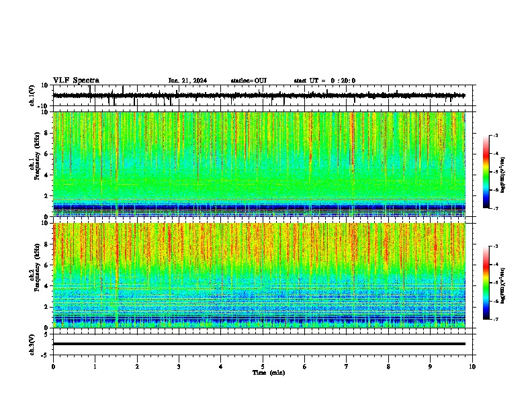
Task: Click the "Time (min)" x-axis label
Action: tap(269, 373)
